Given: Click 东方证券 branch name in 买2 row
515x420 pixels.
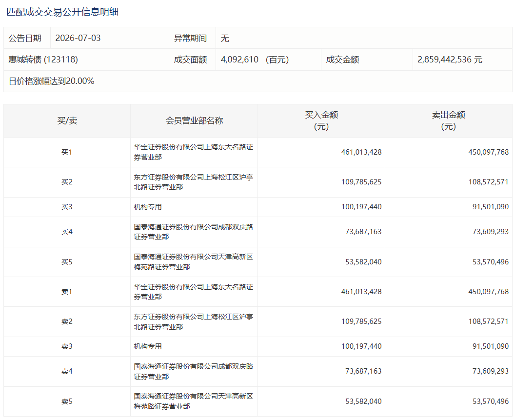Looking at the screenshot, I should (x=194, y=182).
